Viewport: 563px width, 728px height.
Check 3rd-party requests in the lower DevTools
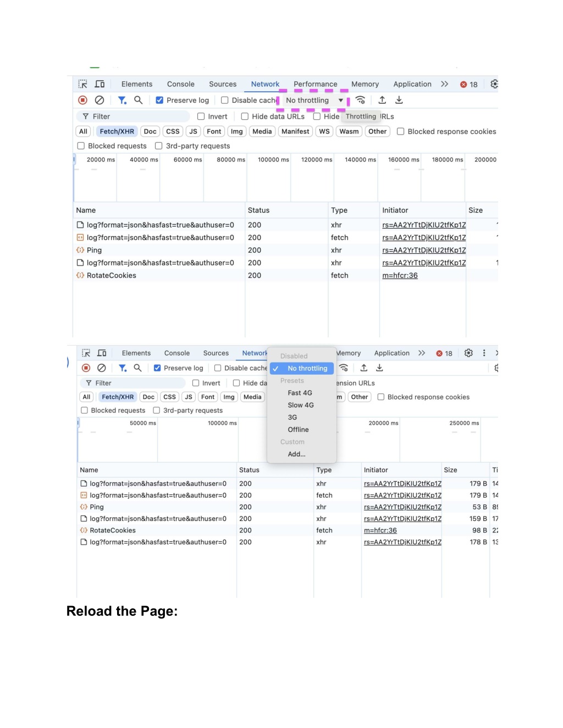click(x=157, y=410)
